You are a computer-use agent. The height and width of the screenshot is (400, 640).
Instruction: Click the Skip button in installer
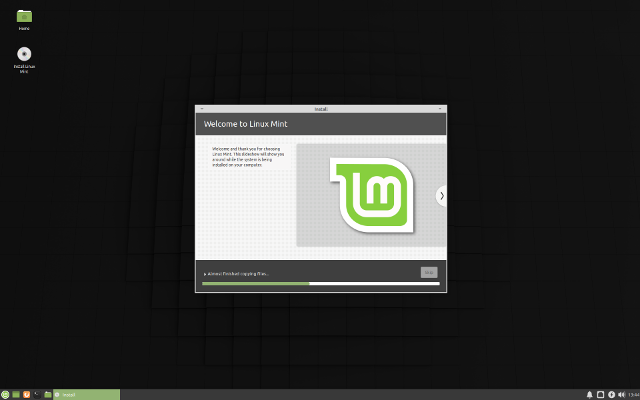click(429, 272)
